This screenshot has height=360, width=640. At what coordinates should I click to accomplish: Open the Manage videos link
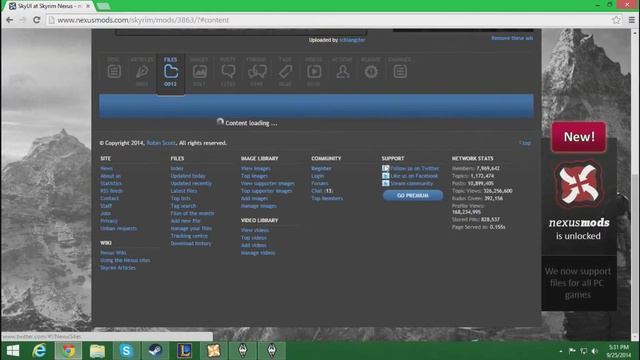(x=258, y=253)
